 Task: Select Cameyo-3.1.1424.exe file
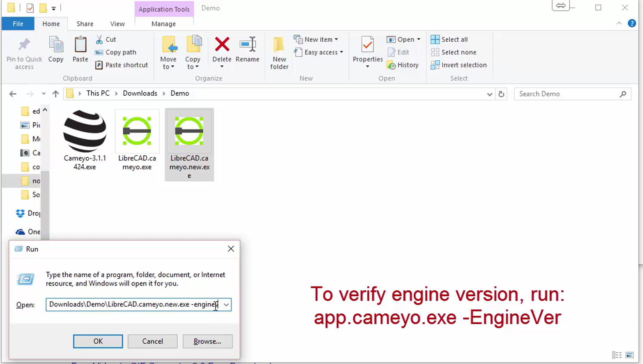(x=85, y=140)
